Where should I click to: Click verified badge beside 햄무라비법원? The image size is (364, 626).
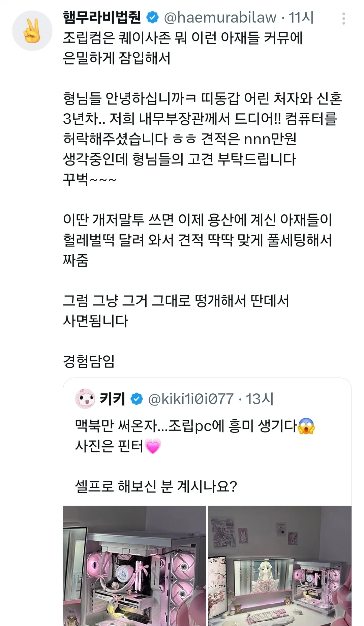click(153, 18)
